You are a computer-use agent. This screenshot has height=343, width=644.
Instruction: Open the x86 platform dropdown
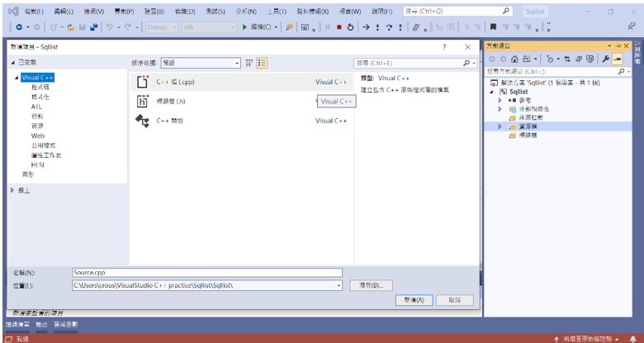pyautogui.click(x=210, y=27)
